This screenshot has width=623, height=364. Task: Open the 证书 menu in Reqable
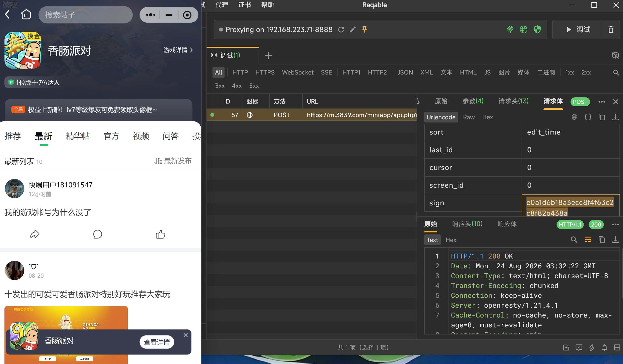(245, 5)
